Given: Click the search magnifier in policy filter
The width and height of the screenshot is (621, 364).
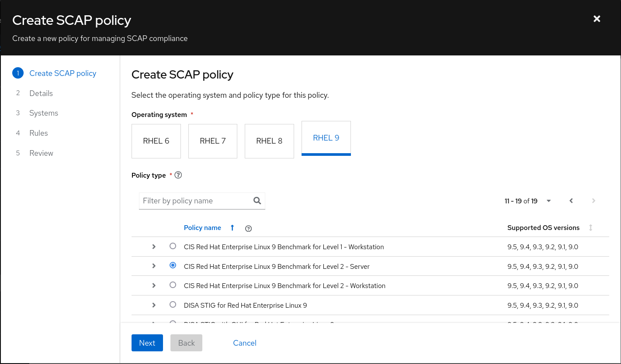Looking at the screenshot, I should point(257,201).
